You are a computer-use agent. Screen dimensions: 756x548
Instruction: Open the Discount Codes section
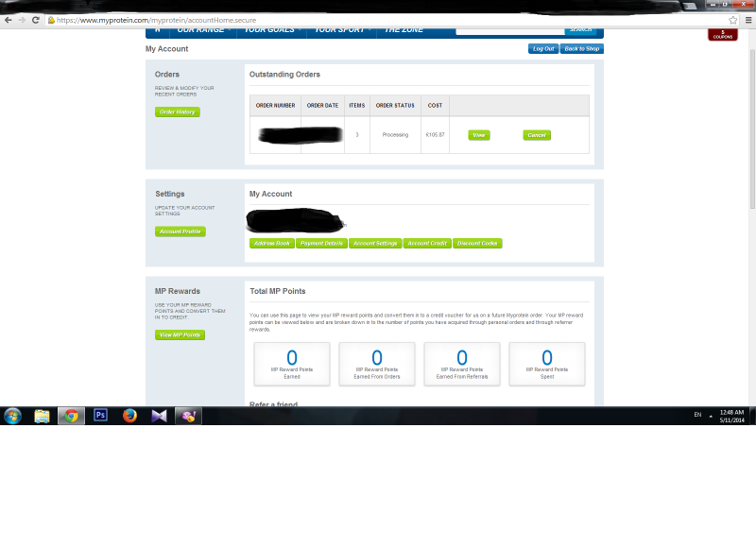[477, 244]
